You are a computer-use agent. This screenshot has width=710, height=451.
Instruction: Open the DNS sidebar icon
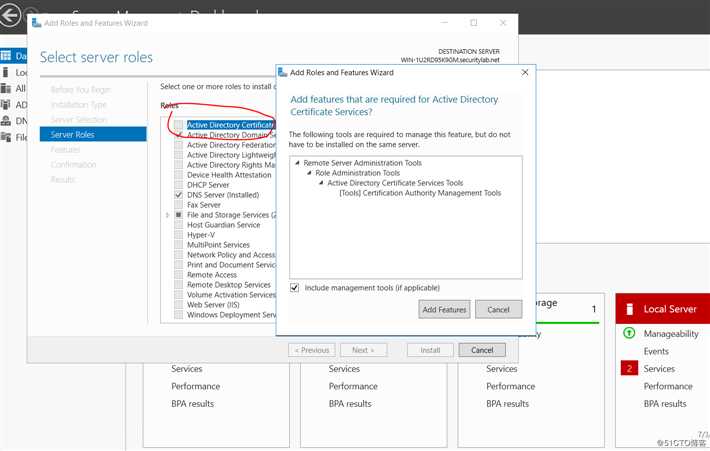click(x=5, y=120)
